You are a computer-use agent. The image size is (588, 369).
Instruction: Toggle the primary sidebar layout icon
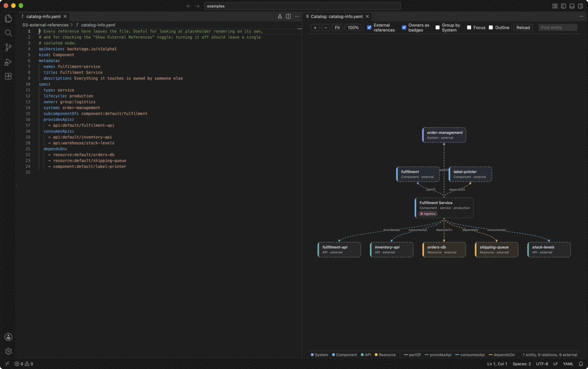click(x=563, y=6)
